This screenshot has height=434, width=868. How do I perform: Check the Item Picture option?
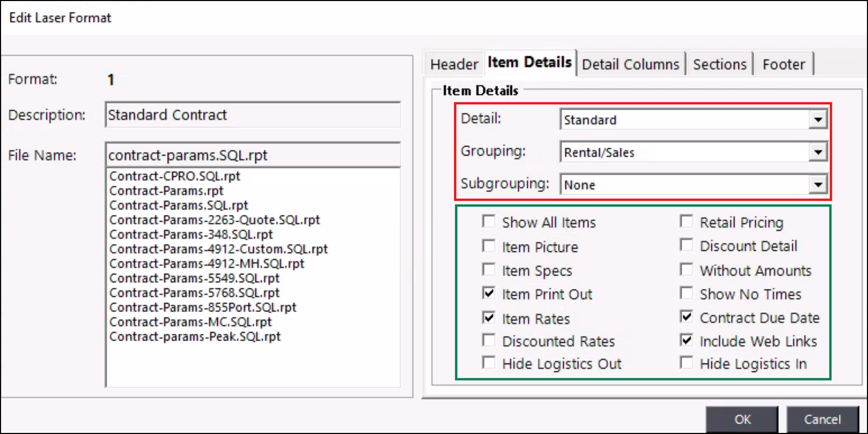click(x=489, y=246)
